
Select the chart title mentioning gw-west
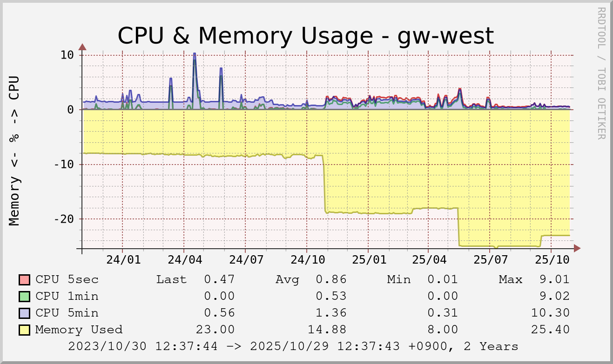click(305, 36)
